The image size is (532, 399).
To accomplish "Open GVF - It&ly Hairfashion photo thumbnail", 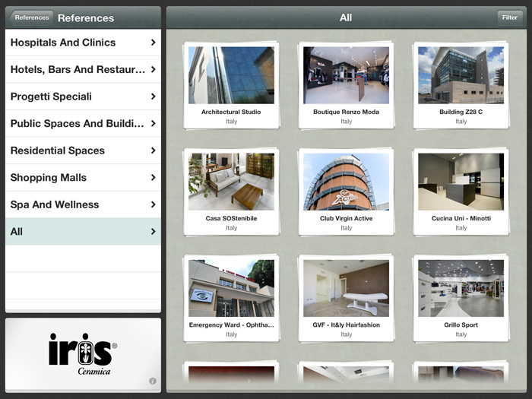I will point(346,288).
